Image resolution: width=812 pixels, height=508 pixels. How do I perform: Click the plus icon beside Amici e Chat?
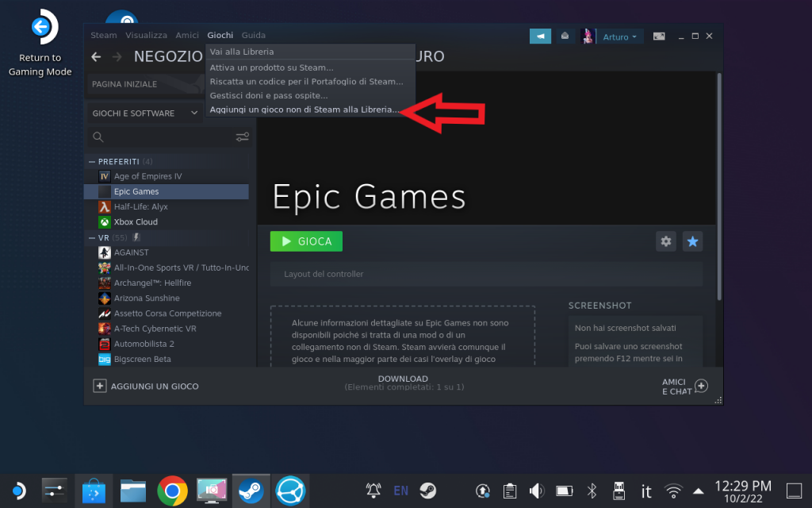pos(701,386)
